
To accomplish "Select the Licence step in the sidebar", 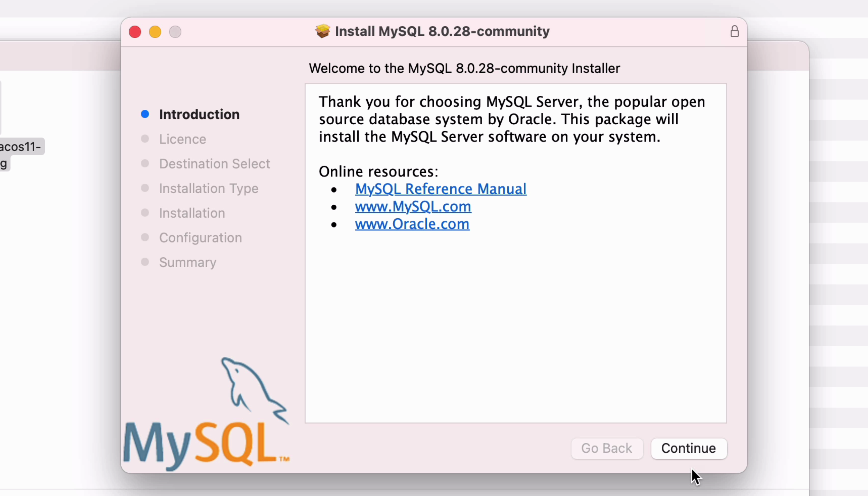I will point(182,139).
